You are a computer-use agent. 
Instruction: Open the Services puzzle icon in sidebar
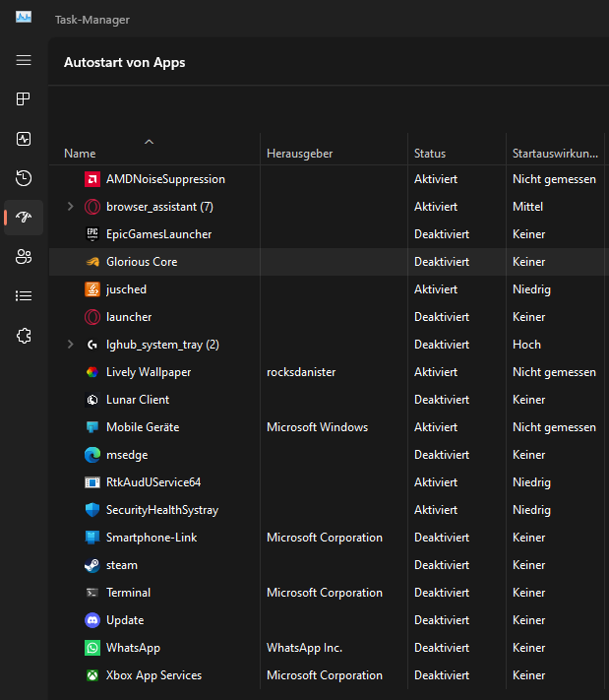(24, 336)
